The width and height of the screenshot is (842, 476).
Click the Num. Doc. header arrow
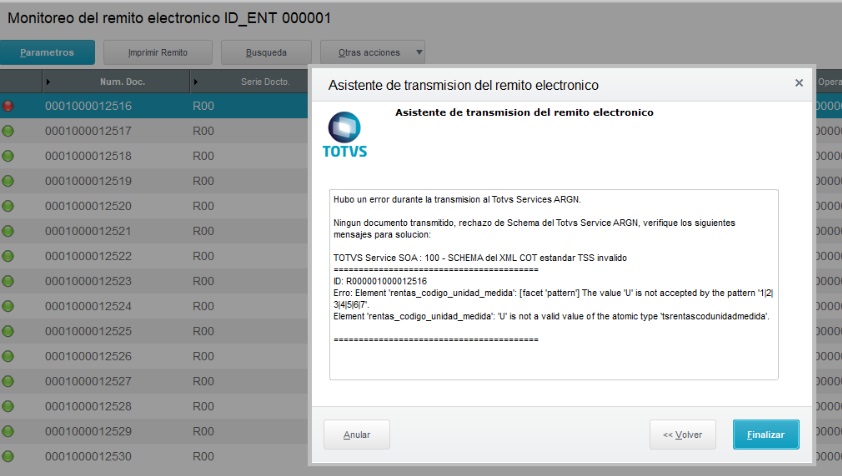[x=48, y=82]
